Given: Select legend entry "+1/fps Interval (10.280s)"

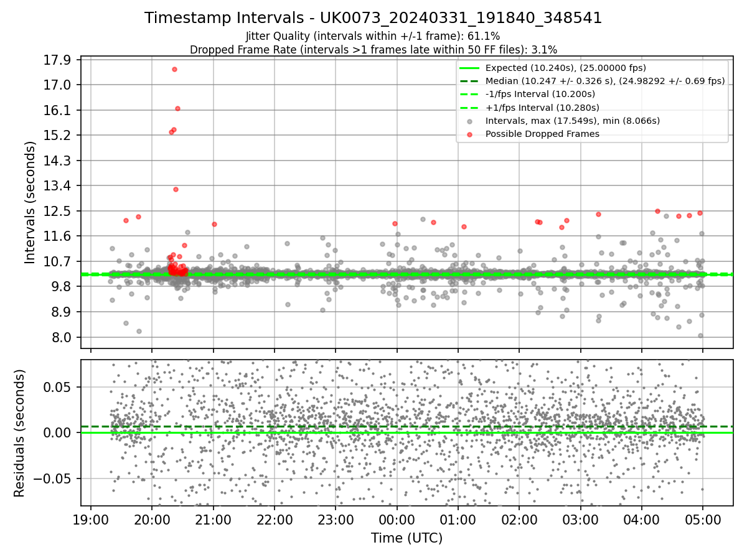Looking at the screenshot, I should pyautogui.click(x=542, y=107).
